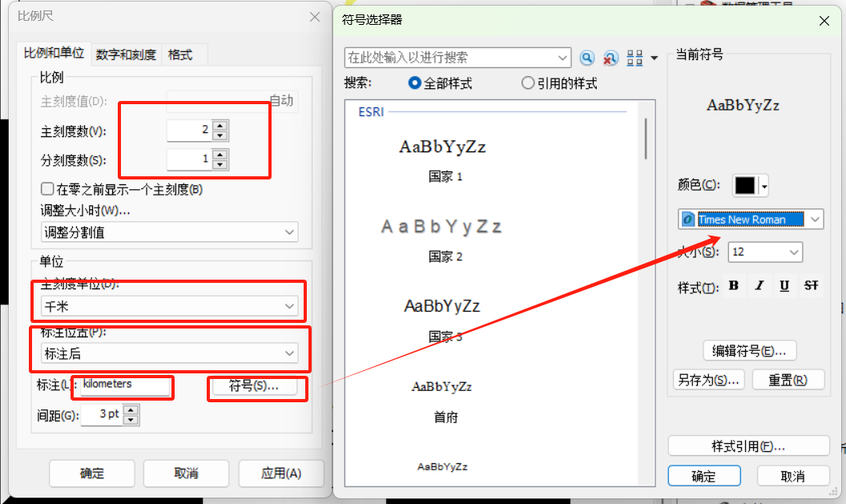
Task: Click the 样式引用 button
Action: click(748, 446)
